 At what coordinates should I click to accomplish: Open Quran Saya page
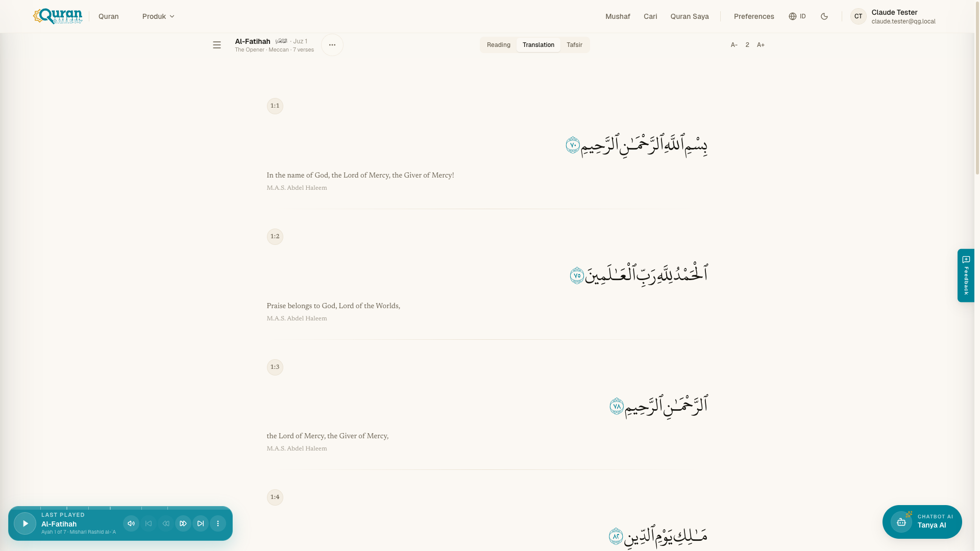(x=690, y=16)
